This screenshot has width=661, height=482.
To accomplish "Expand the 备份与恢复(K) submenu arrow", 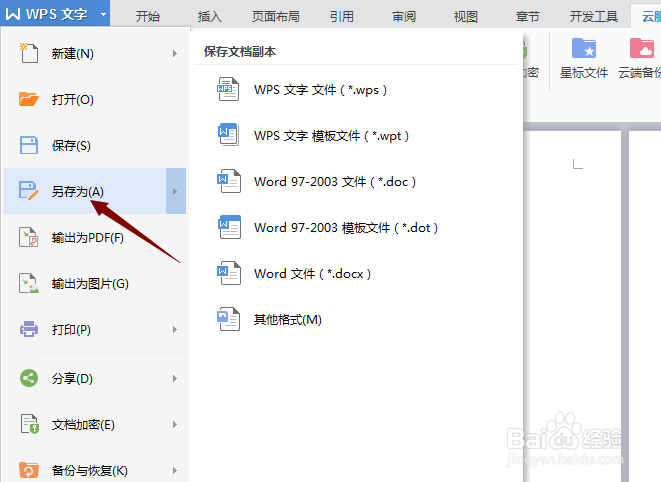I will 175,470.
